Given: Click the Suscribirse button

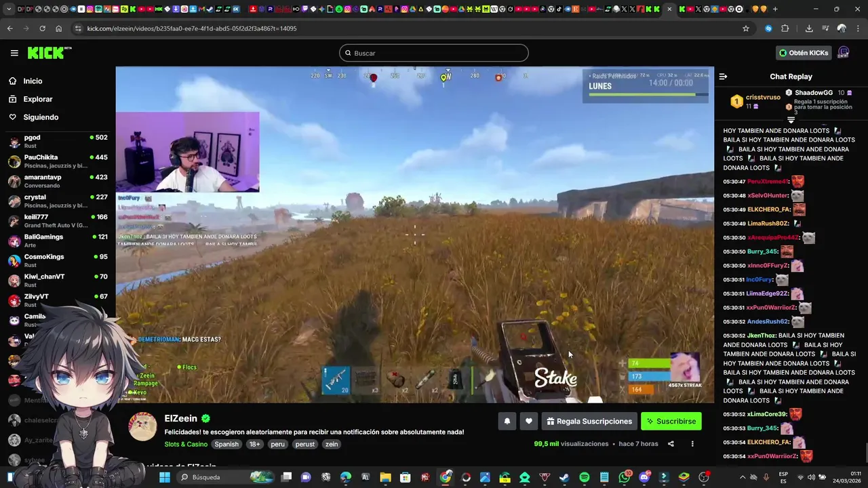Looking at the screenshot, I should pos(671,421).
